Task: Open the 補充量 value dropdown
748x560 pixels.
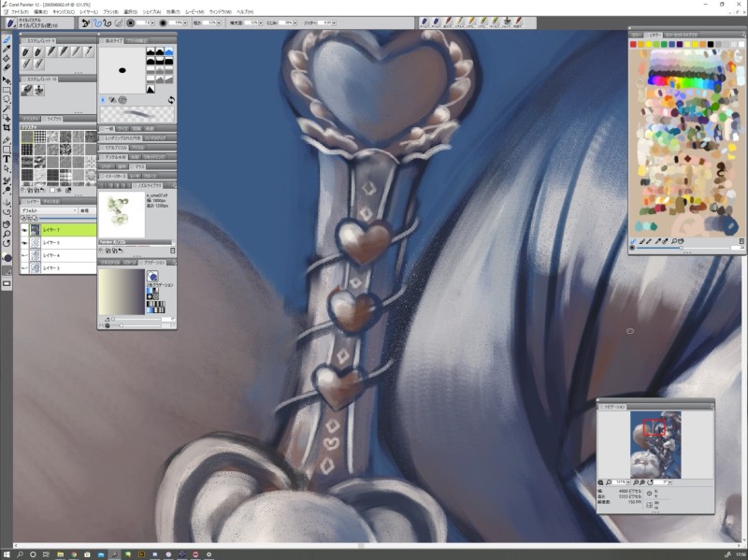Action: [260, 22]
